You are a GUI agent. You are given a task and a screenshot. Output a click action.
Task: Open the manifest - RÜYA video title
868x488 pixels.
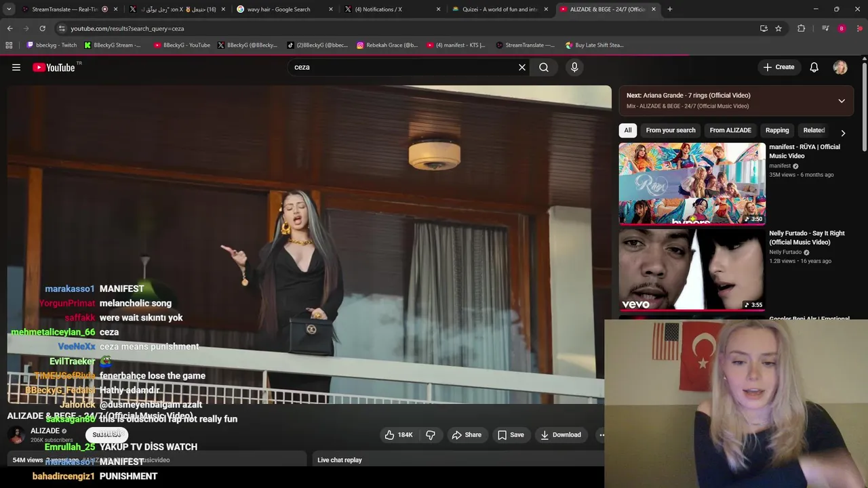pyautogui.click(x=804, y=151)
